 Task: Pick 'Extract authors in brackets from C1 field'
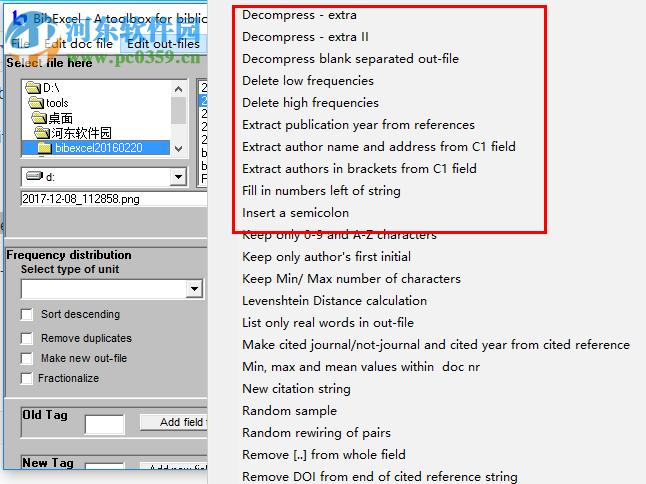[359, 169]
